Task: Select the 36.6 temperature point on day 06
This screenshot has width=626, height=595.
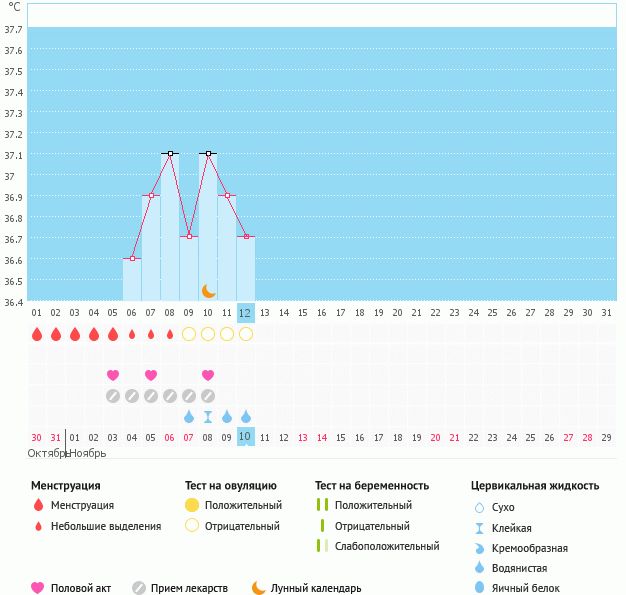Action: 132,258
